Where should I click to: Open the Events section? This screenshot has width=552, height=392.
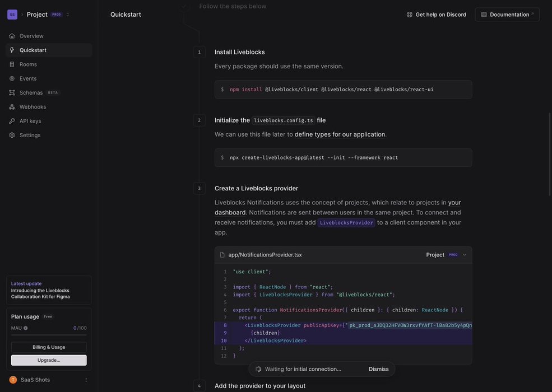click(x=49, y=78)
